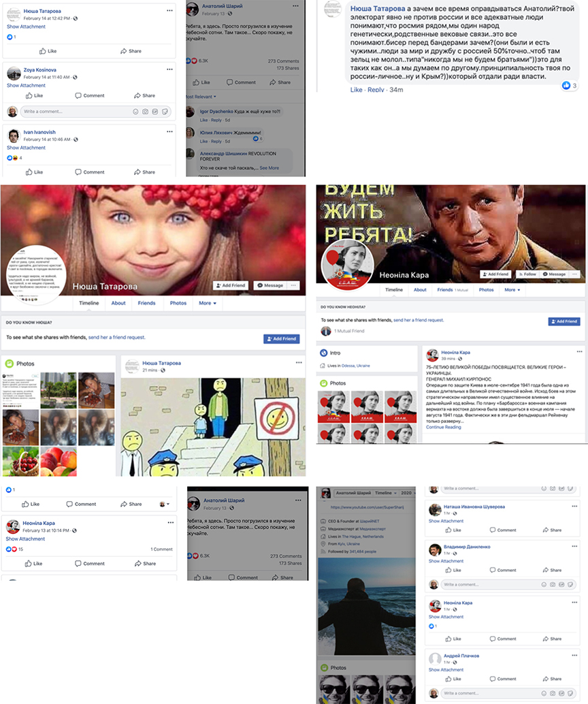Open Photos tab on Неоніла Кара's profile

tap(486, 290)
